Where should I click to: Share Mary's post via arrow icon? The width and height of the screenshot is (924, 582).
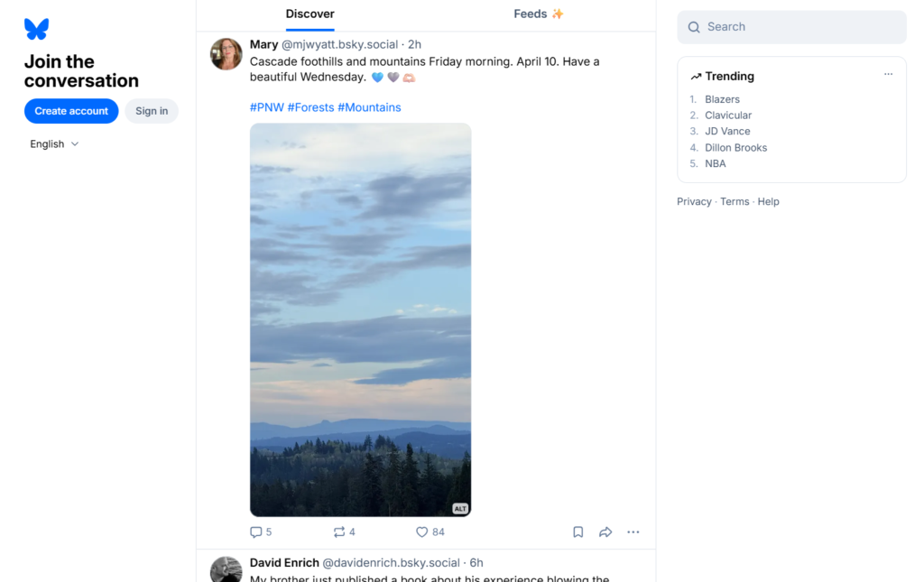[x=605, y=532]
